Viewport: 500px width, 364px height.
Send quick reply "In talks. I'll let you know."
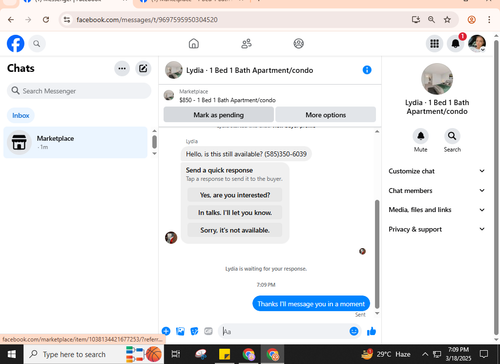[235, 213]
